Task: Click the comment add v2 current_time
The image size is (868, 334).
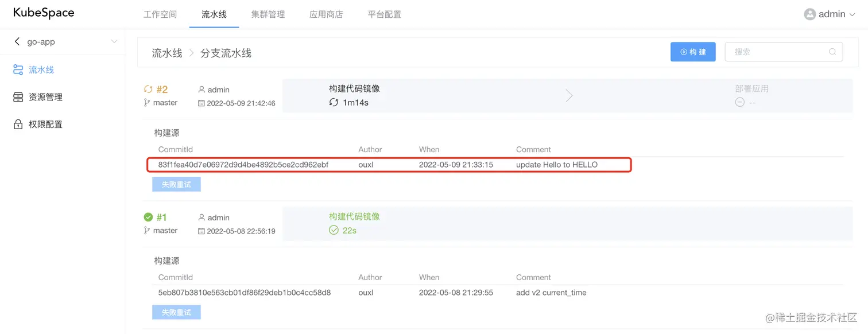Action: click(x=551, y=293)
